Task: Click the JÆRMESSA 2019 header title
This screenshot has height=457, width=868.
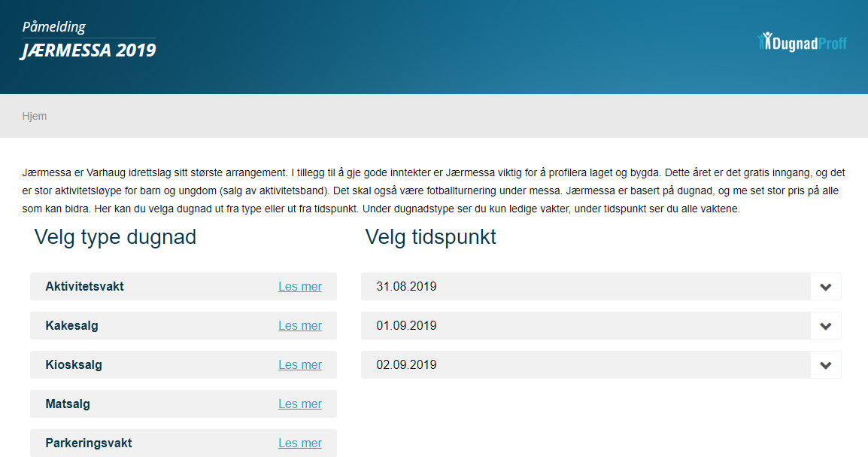Action: pos(89,51)
